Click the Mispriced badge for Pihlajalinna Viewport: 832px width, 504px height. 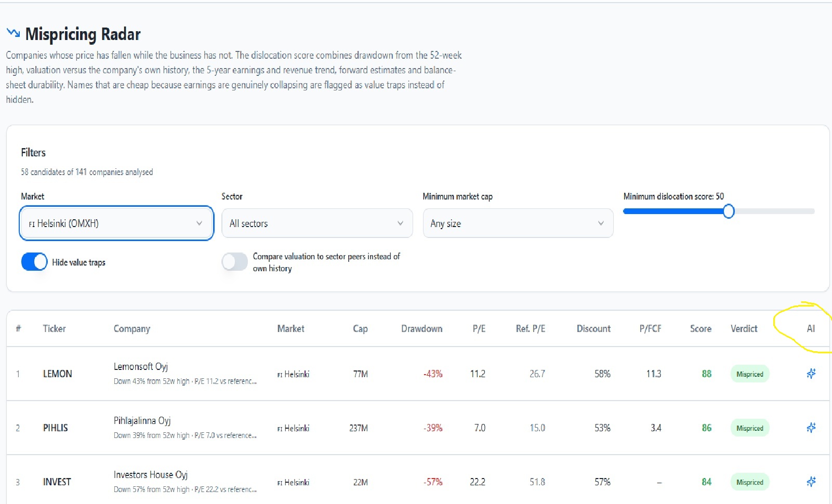(750, 428)
